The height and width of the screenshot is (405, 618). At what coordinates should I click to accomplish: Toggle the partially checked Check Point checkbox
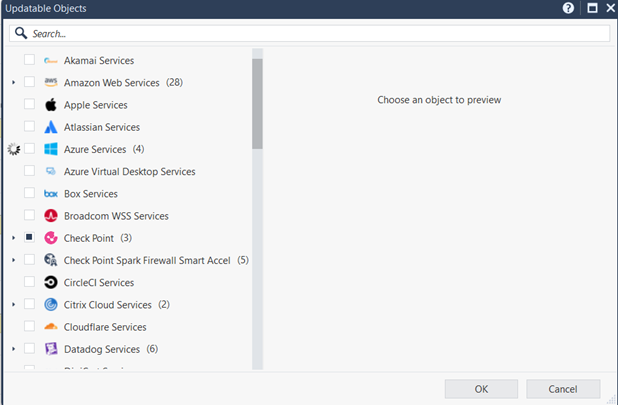[x=30, y=237]
